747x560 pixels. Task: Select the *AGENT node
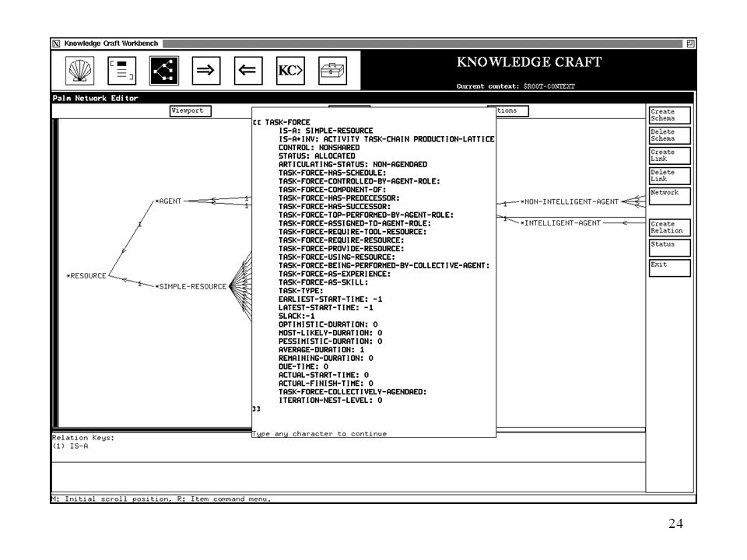click(x=168, y=201)
